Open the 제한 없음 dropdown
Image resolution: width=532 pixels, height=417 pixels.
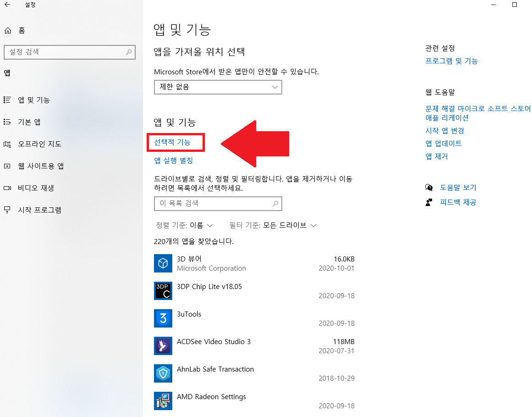[x=218, y=87]
